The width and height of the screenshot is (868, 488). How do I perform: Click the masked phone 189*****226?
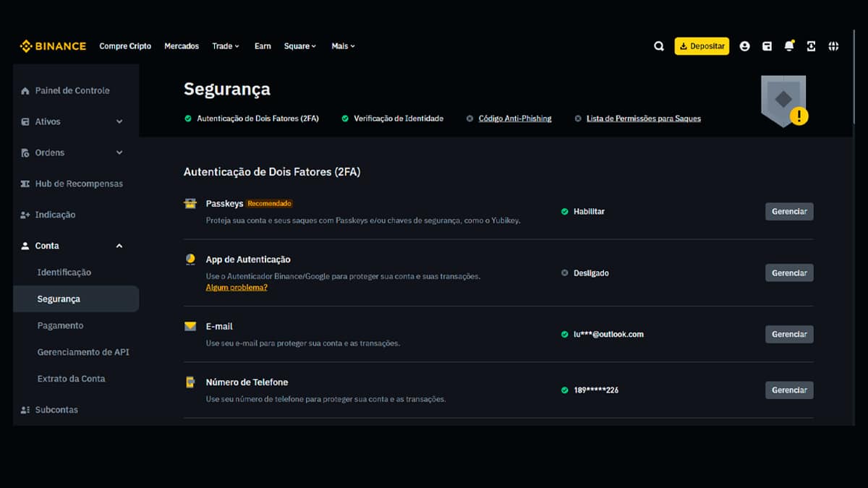tap(596, 390)
